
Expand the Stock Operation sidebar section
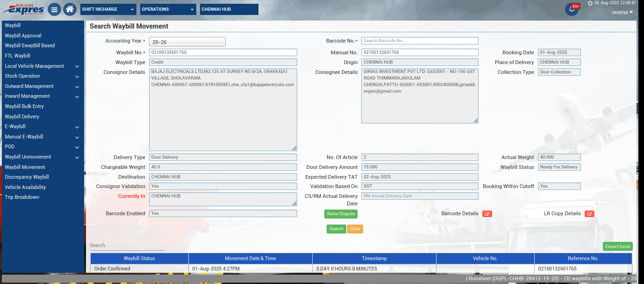42,76
